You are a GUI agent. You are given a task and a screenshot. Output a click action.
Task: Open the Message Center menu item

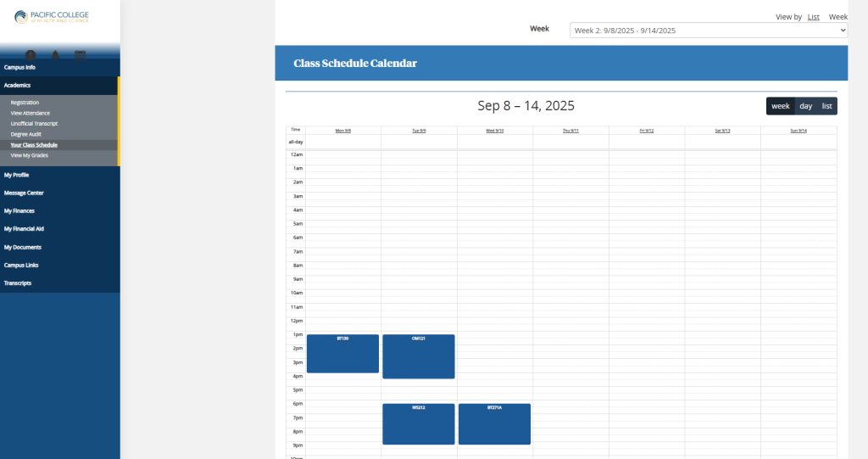pyautogui.click(x=24, y=193)
